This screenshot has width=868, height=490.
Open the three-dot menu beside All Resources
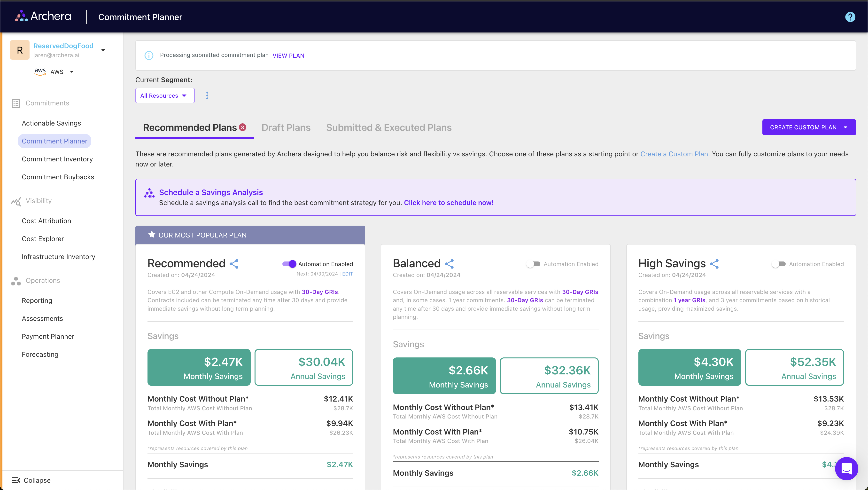click(x=207, y=95)
